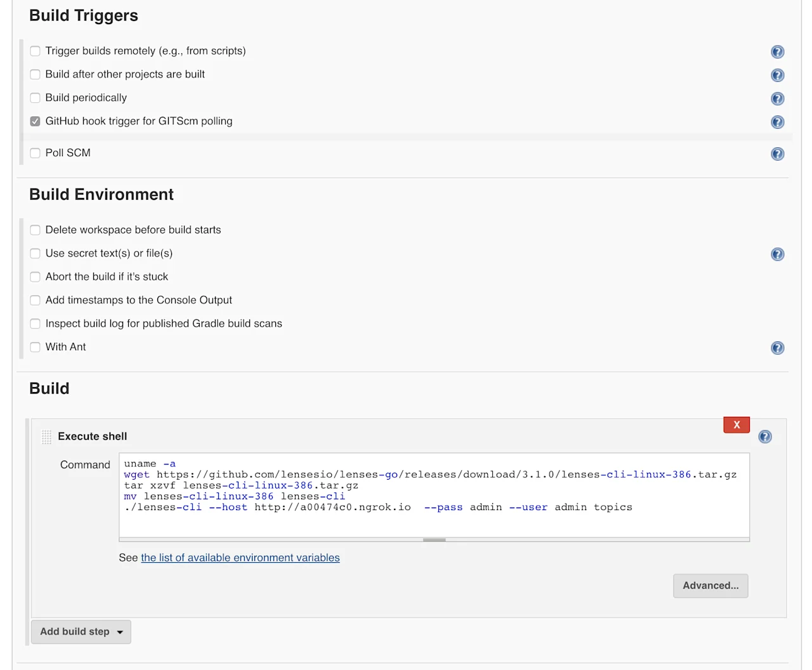Viewport: 812px width, 670px height.
Task: Click the With Ant help icon
Action: pos(777,347)
